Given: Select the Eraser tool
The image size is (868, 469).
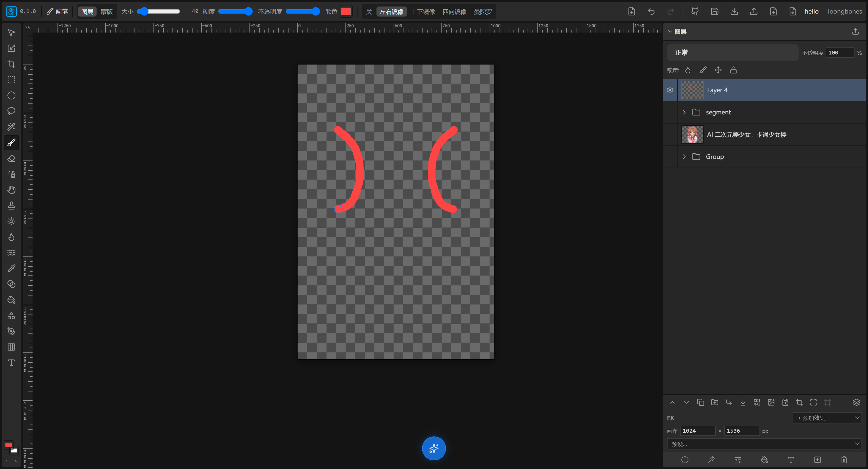Looking at the screenshot, I should point(11,158).
